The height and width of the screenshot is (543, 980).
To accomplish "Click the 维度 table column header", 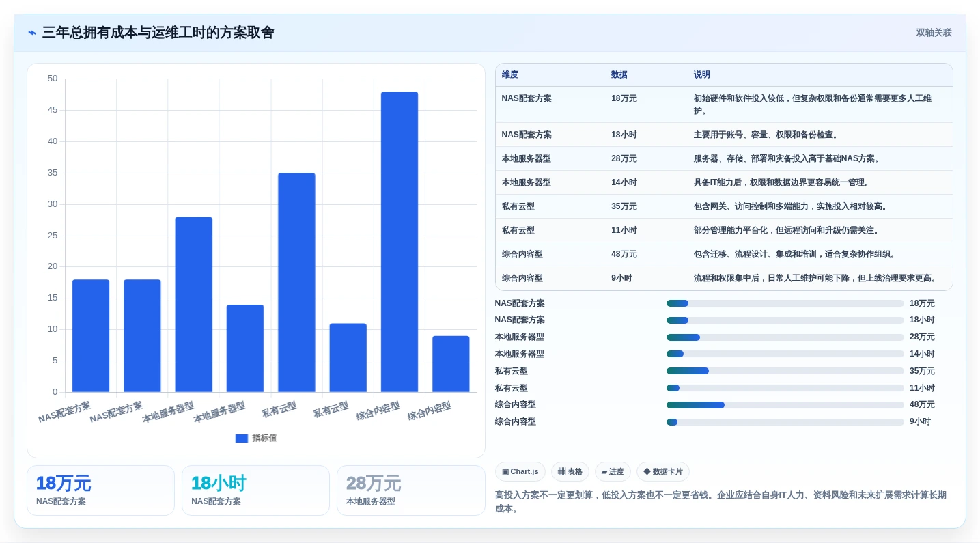I will tap(510, 75).
